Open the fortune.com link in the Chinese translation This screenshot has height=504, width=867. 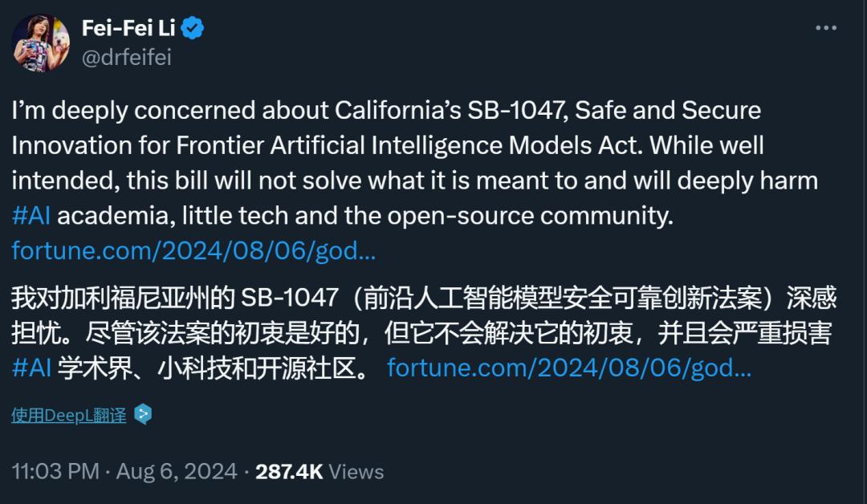(x=568, y=368)
